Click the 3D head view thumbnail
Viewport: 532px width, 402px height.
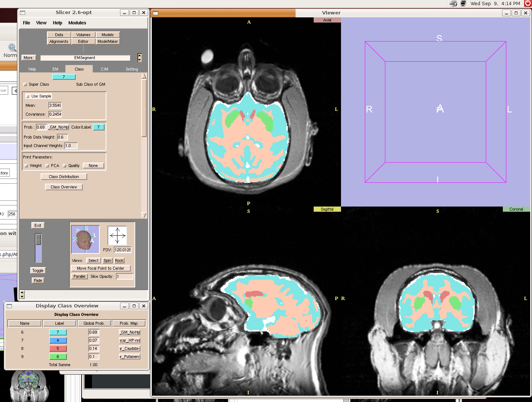tap(85, 239)
